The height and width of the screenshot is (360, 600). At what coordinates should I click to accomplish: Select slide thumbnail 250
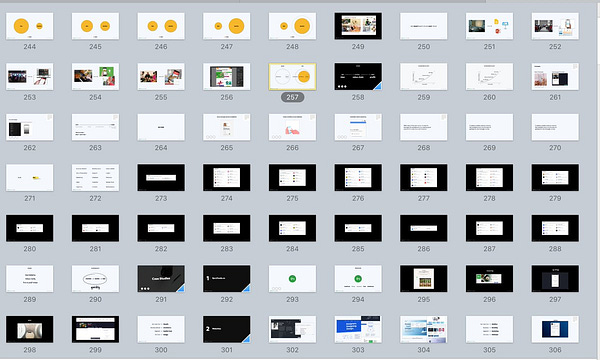pos(424,26)
